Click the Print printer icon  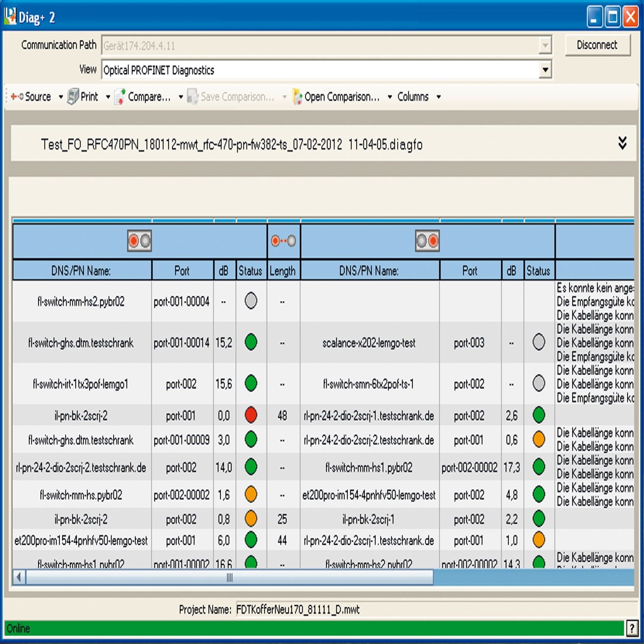click(73, 97)
